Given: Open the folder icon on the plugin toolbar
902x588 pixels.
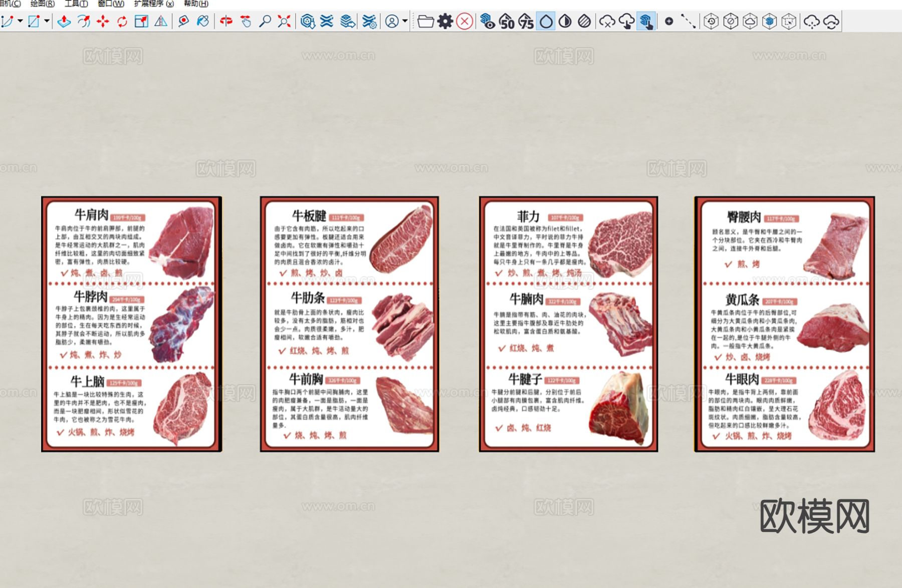Looking at the screenshot, I should [x=425, y=22].
